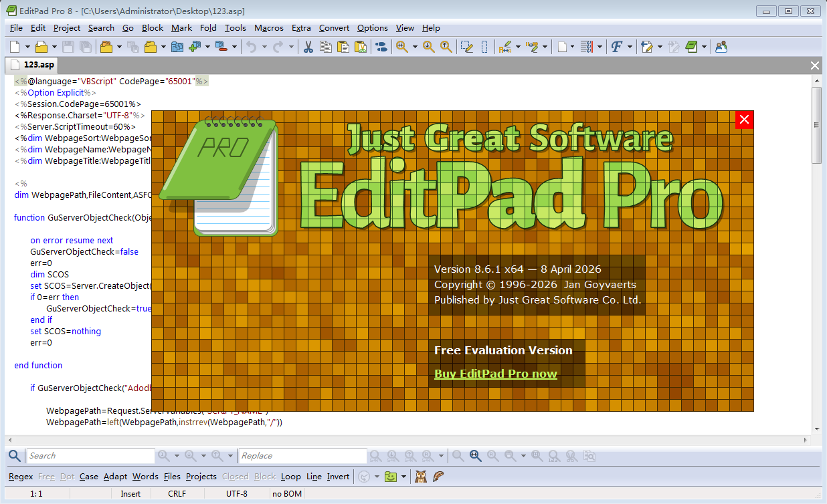Click the Open folder as project icon
The image size is (827, 504).
150,47
